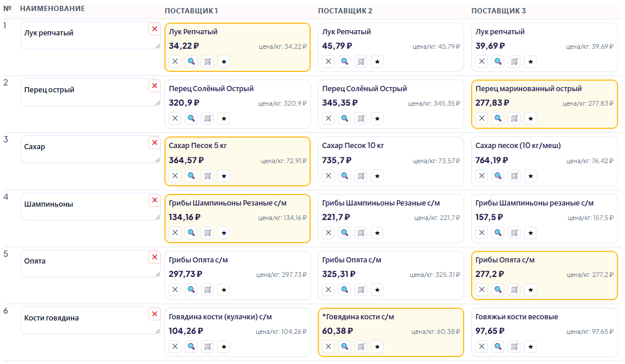This screenshot has height=364, width=625.
Task: Star supplier 2's Лук Репчатый offer
Action: point(377,62)
